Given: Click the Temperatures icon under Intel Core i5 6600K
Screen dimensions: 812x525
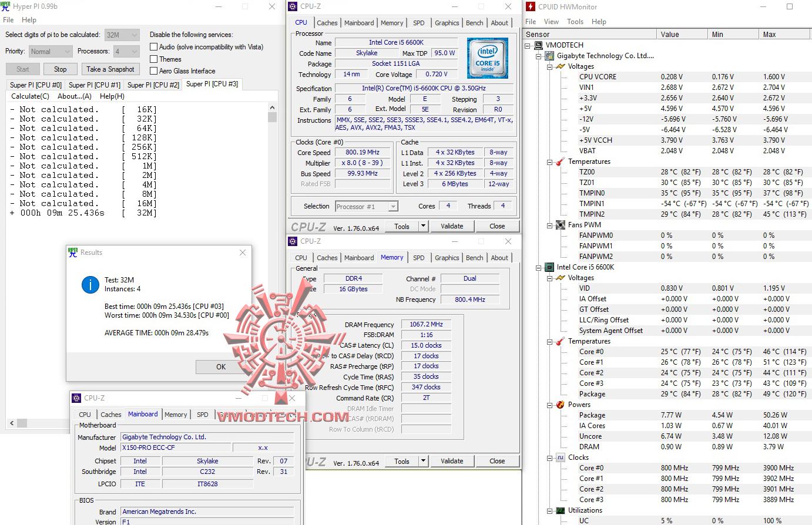Looking at the screenshot, I should pos(560,341).
